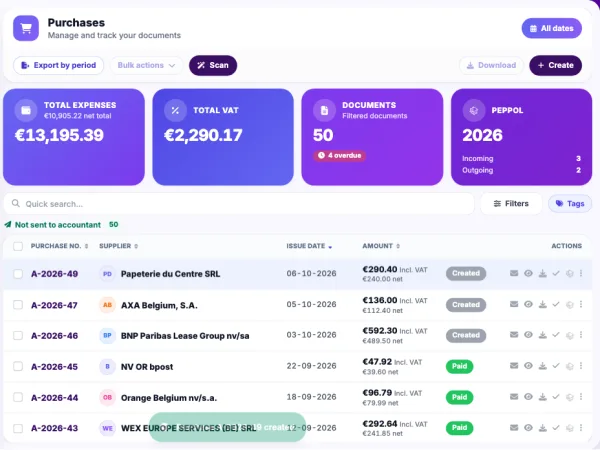Open the All dates filter
Image resolution: width=600 pixels, height=450 pixels.
click(x=551, y=28)
